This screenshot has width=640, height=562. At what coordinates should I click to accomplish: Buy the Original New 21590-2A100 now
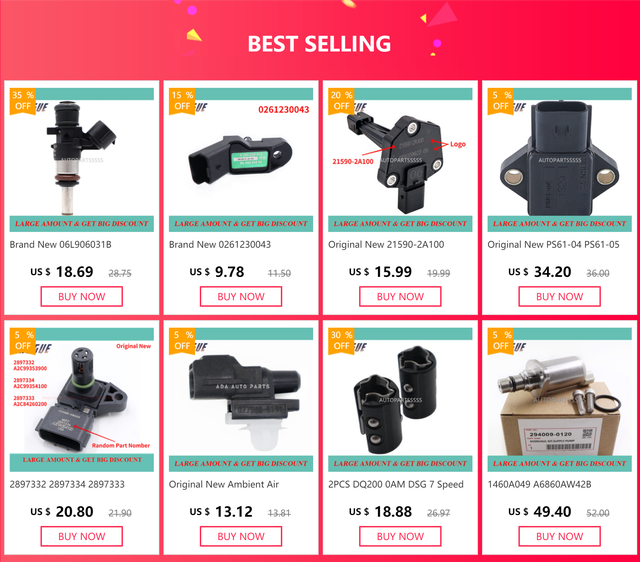coord(400,297)
